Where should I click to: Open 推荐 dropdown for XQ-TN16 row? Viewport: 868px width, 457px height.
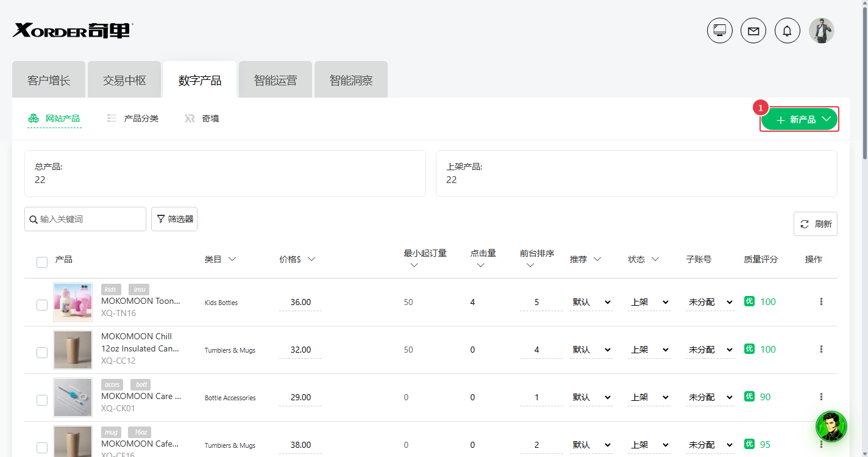click(x=591, y=302)
